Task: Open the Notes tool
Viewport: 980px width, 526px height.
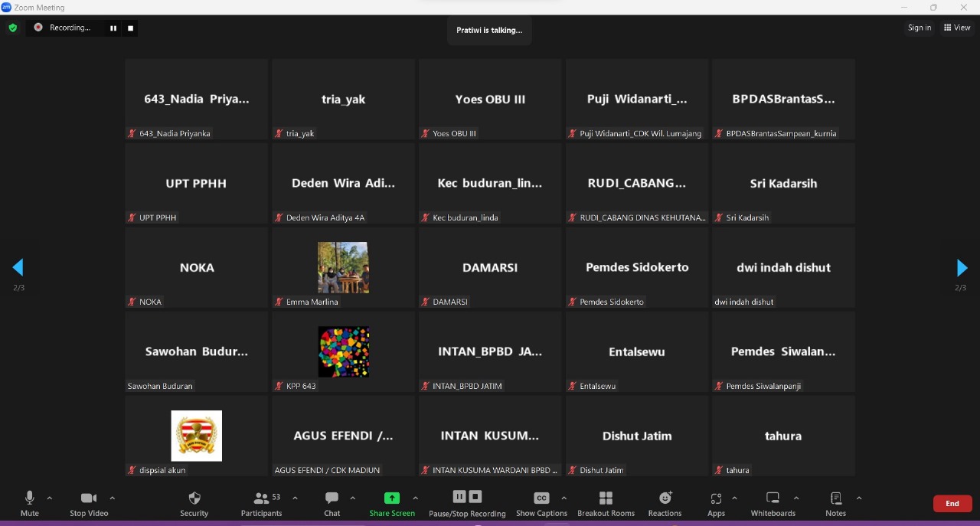Action: click(835, 498)
